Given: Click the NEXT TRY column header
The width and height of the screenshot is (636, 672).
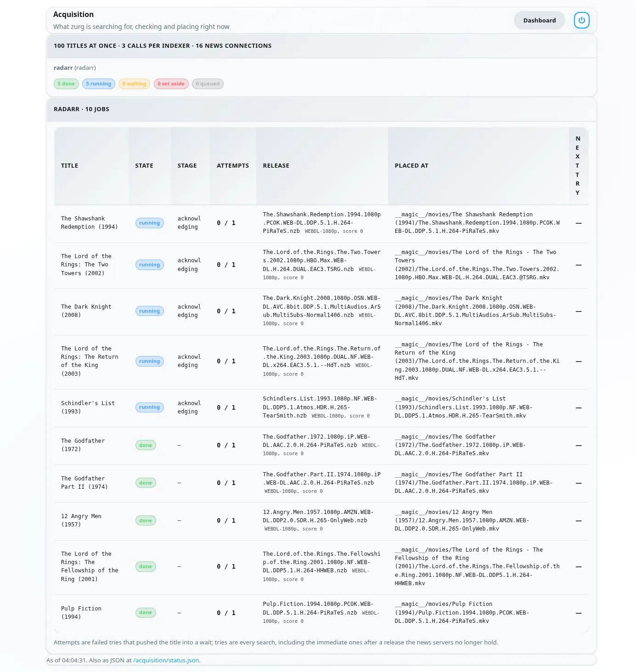Looking at the screenshot, I should [578, 166].
